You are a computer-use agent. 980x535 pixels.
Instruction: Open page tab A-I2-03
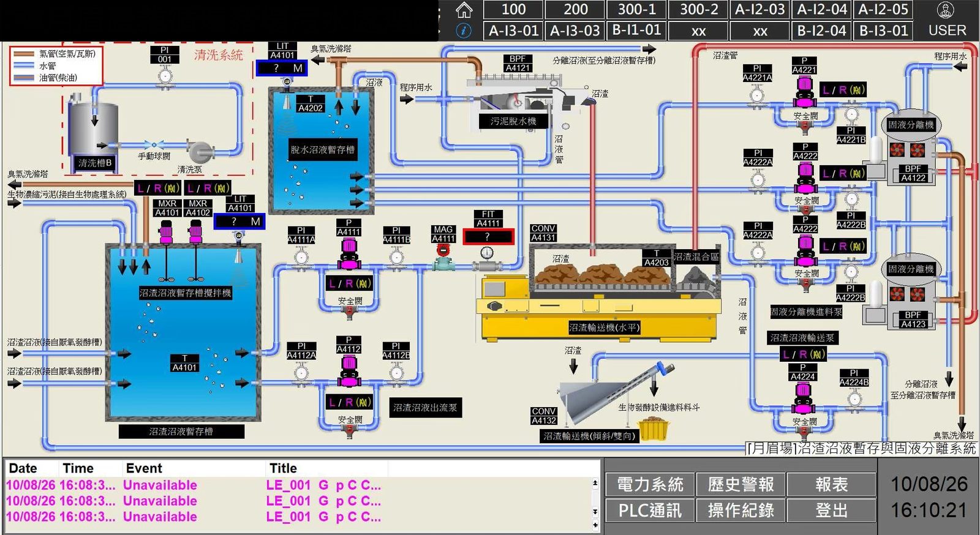760,9
